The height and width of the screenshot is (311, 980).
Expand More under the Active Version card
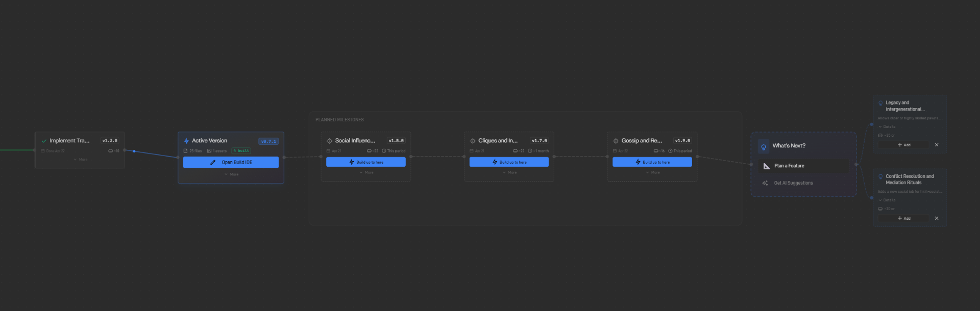231,174
